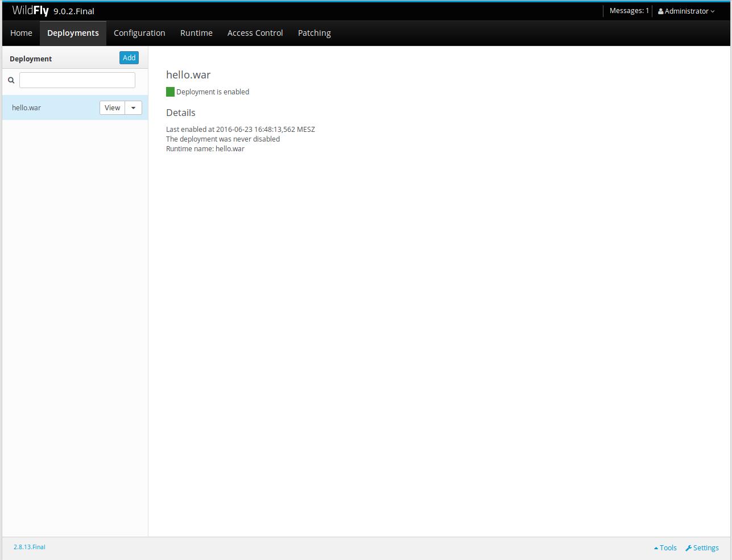Image resolution: width=732 pixels, height=560 pixels.
Task: Open Settings in the footer
Action: (x=702, y=548)
